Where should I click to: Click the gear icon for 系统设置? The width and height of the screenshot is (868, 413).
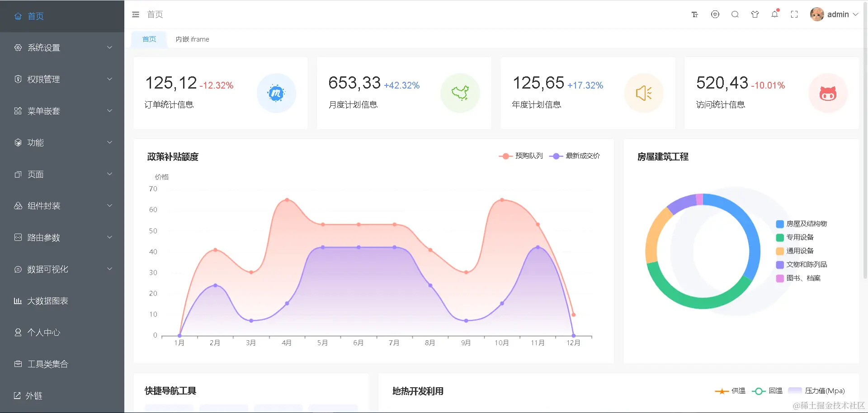click(18, 47)
